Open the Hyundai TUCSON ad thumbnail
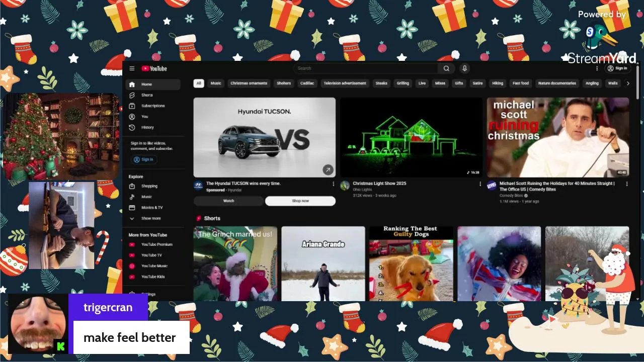Image resolution: width=644 pixels, height=362 pixels. point(265,137)
